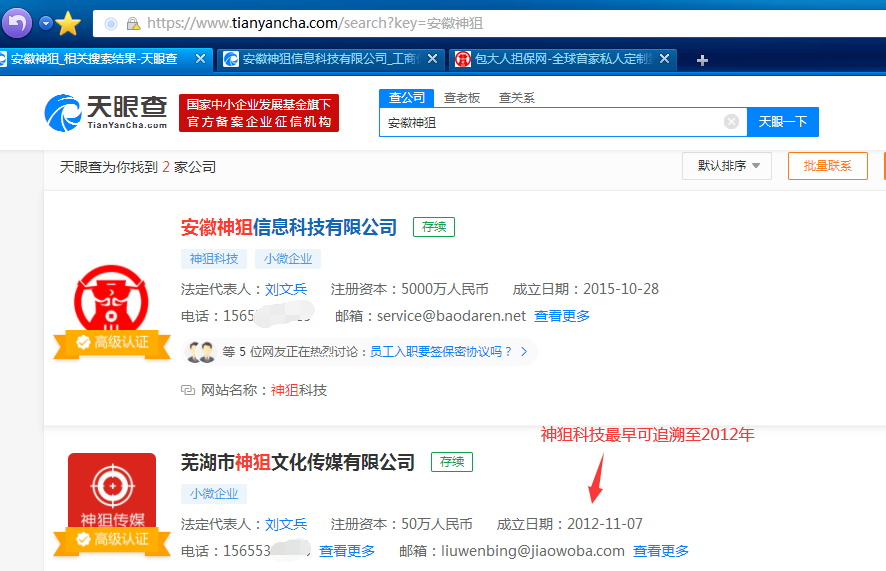The height and width of the screenshot is (571, 886).
Task: Open a new tab with plus icon
Action: [702, 60]
